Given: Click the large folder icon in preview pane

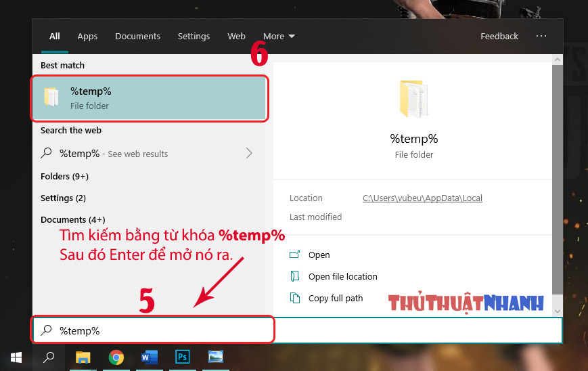Looking at the screenshot, I should 413,99.
